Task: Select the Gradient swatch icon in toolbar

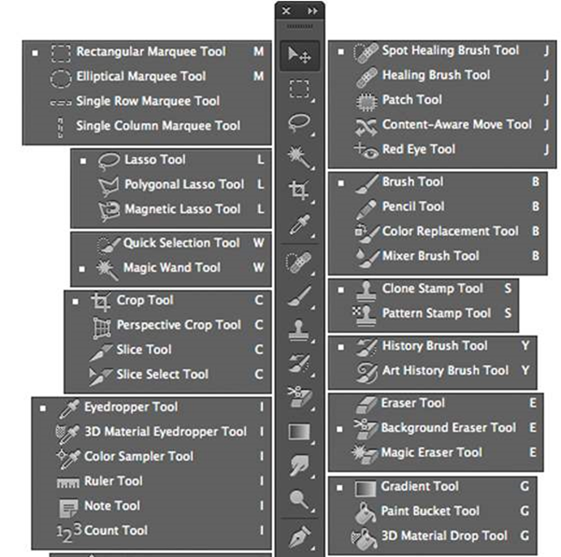Action: click(299, 431)
